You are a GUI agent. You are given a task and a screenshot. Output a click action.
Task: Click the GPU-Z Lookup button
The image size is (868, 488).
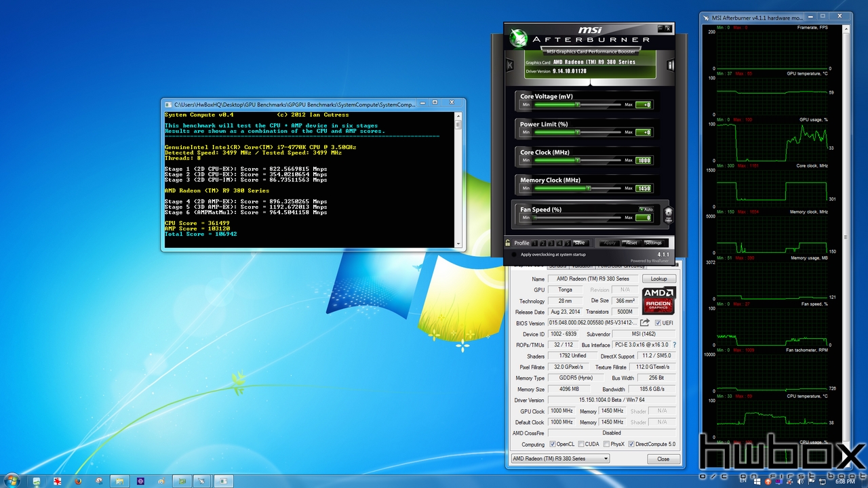tap(659, 279)
